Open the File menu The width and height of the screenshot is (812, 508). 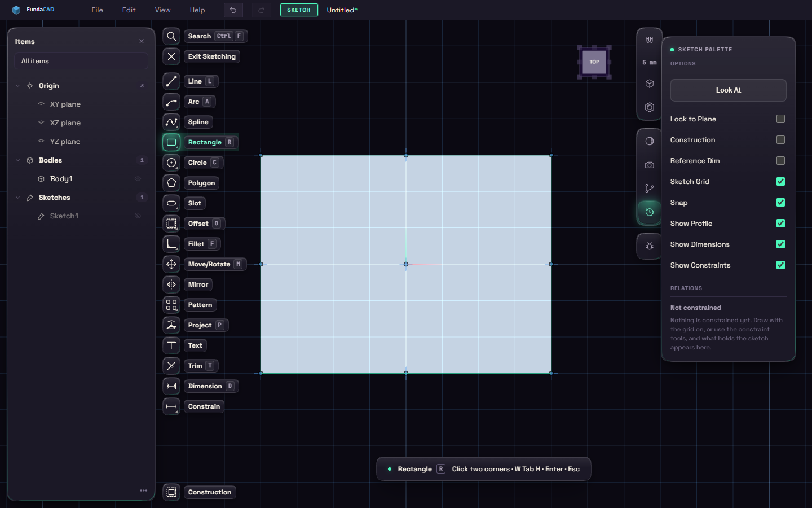(97, 10)
